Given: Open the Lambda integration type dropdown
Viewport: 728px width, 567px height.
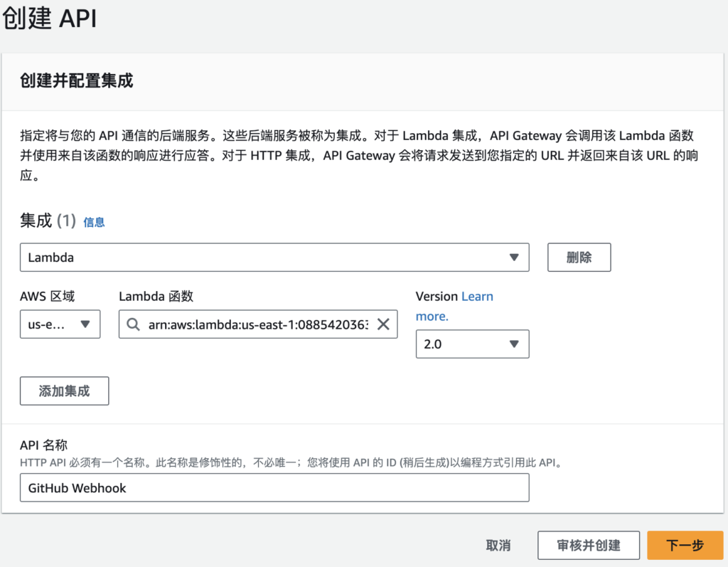Looking at the screenshot, I should pyautogui.click(x=274, y=258).
